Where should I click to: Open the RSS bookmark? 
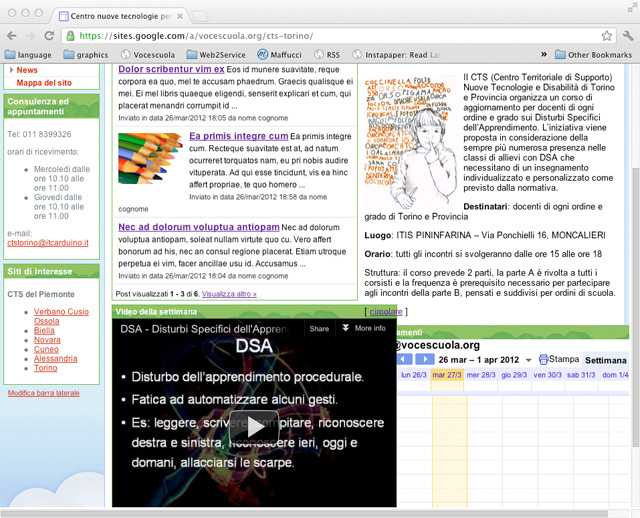click(x=325, y=55)
